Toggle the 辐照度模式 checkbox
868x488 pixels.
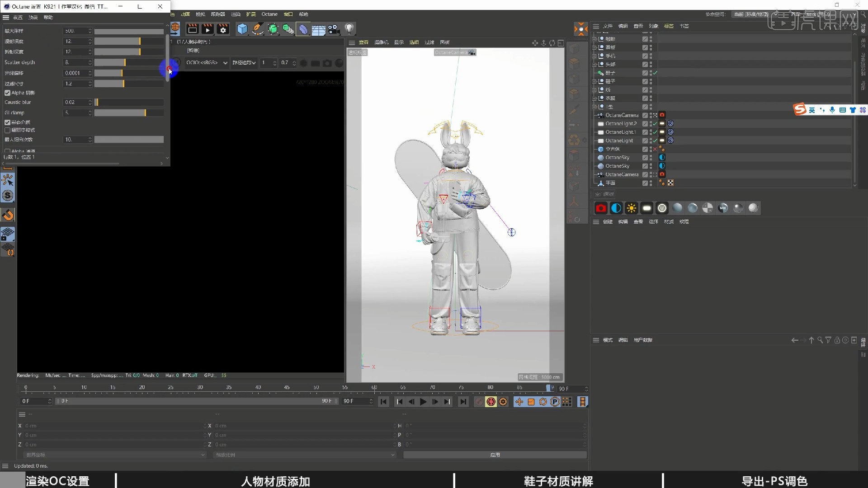point(7,130)
